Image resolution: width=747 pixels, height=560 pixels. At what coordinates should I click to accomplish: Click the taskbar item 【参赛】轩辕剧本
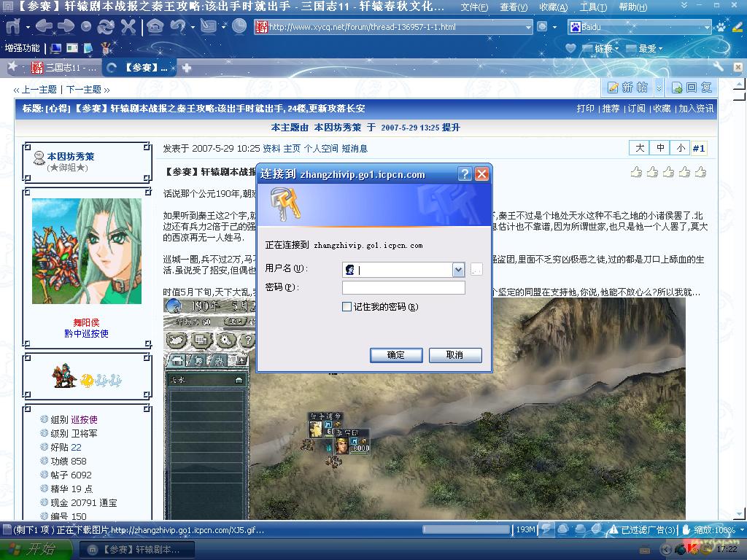136,550
